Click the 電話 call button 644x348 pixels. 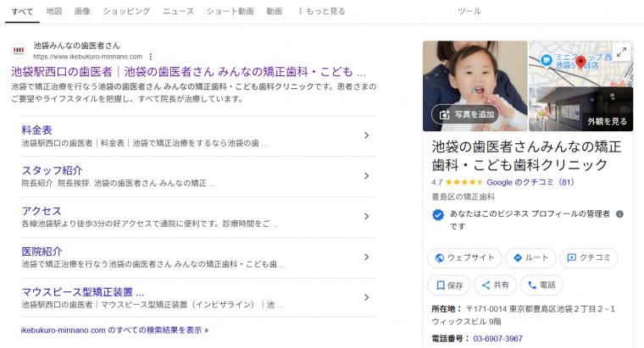[541, 285]
